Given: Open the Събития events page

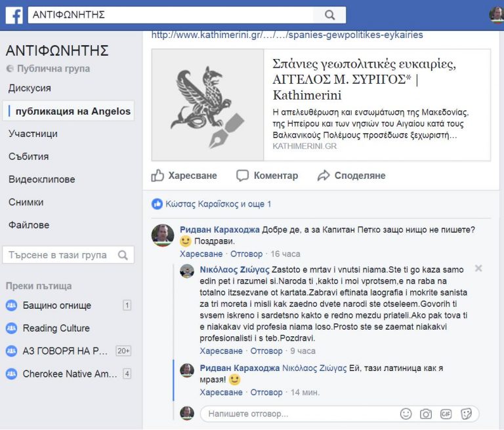Looking at the screenshot, I should (x=28, y=157).
